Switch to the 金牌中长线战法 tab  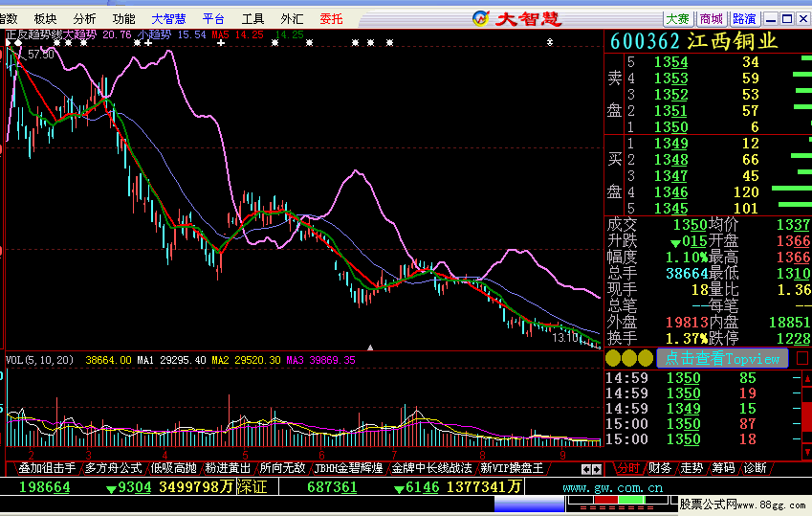[431, 468]
